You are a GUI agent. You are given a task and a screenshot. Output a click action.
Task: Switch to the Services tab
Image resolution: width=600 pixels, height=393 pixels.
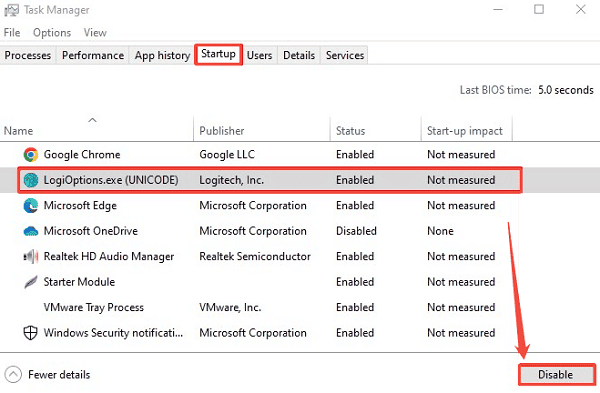[345, 55]
